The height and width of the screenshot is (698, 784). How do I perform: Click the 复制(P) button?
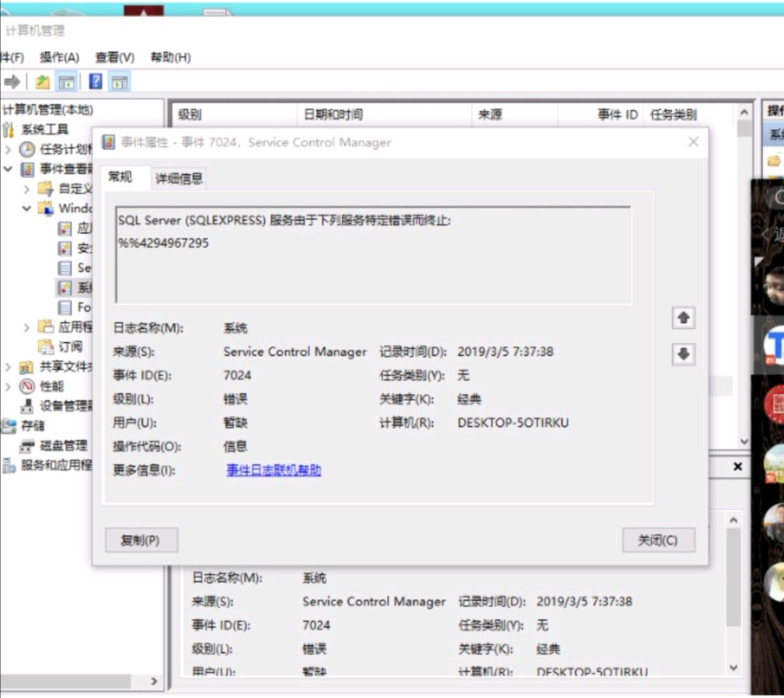141,540
